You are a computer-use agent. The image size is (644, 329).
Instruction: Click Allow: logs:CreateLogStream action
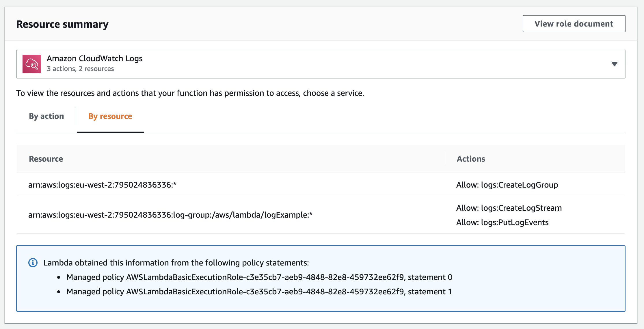point(509,208)
